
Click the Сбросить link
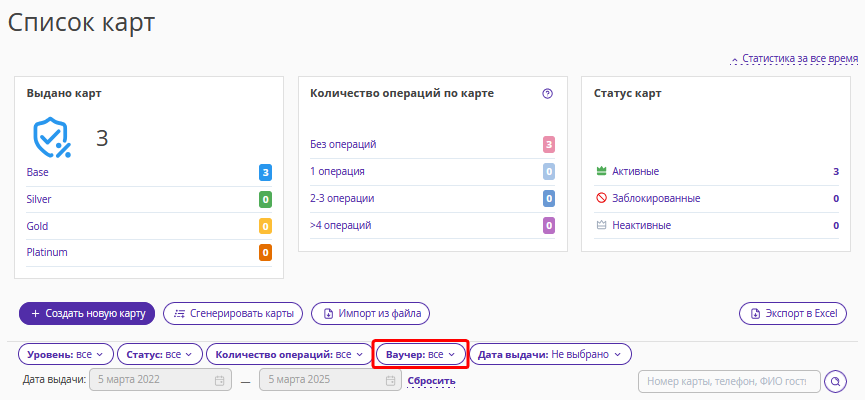[x=431, y=381]
